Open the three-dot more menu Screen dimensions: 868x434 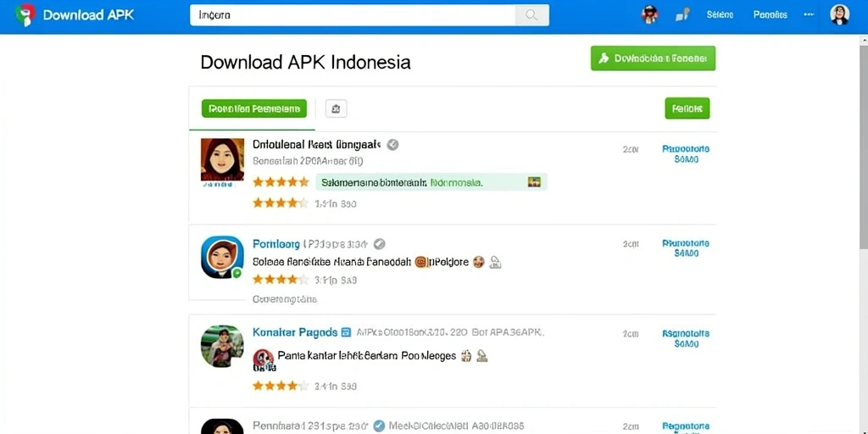(x=809, y=15)
